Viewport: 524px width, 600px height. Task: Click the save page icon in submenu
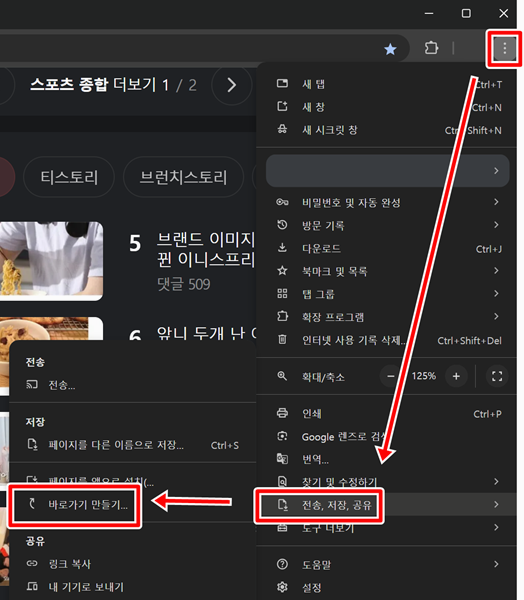pos(32,444)
